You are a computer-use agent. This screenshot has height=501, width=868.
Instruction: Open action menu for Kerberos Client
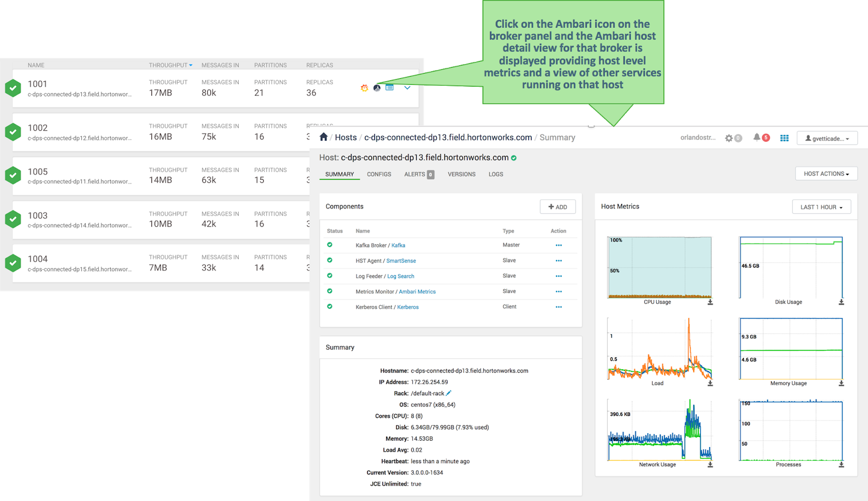click(559, 307)
